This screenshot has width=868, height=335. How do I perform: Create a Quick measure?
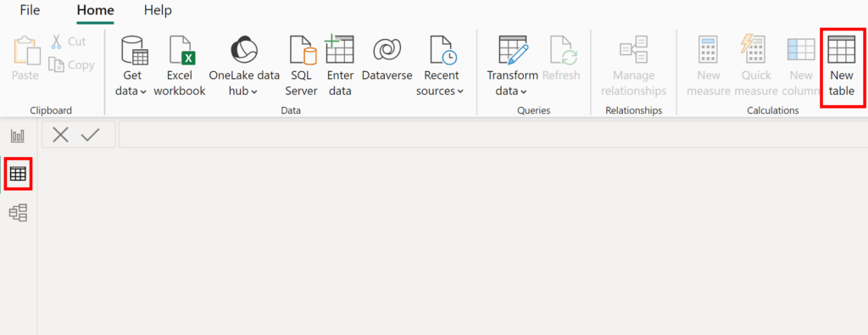tap(756, 66)
